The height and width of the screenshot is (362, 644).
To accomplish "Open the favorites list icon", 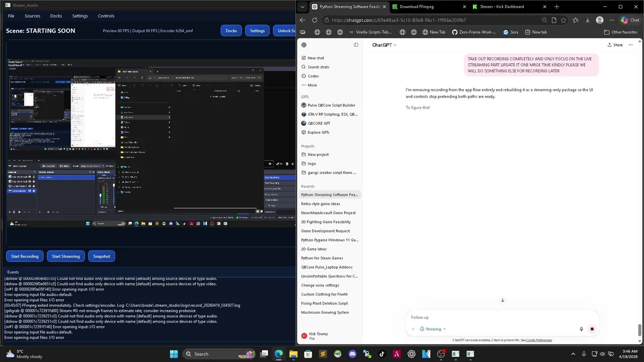I will [x=576, y=20].
